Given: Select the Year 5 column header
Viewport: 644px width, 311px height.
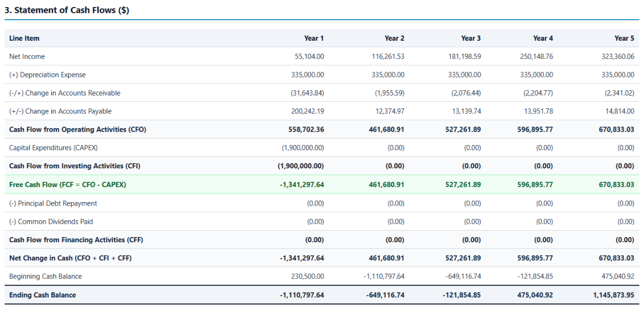Looking at the screenshot, I should point(624,38).
